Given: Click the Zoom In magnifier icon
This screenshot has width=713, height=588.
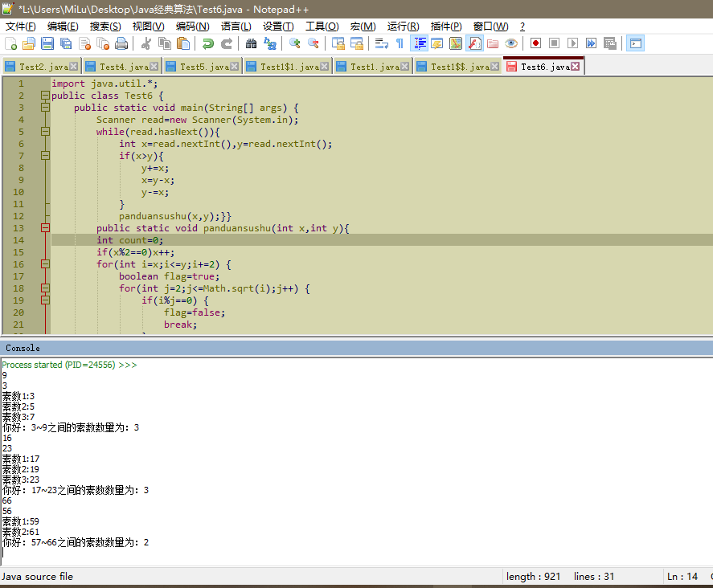Looking at the screenshot, I should (x=295, y=43).
